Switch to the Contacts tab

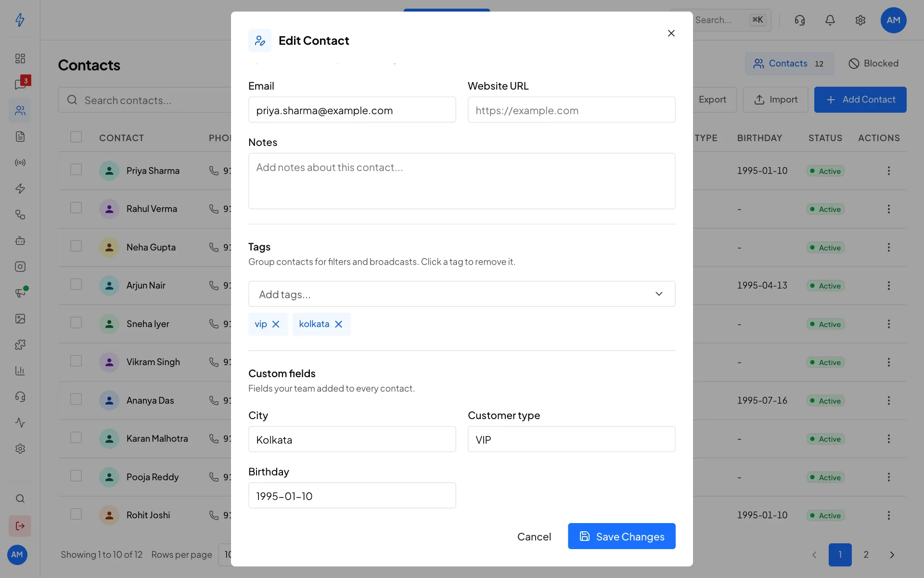click(x=789, y=64)
